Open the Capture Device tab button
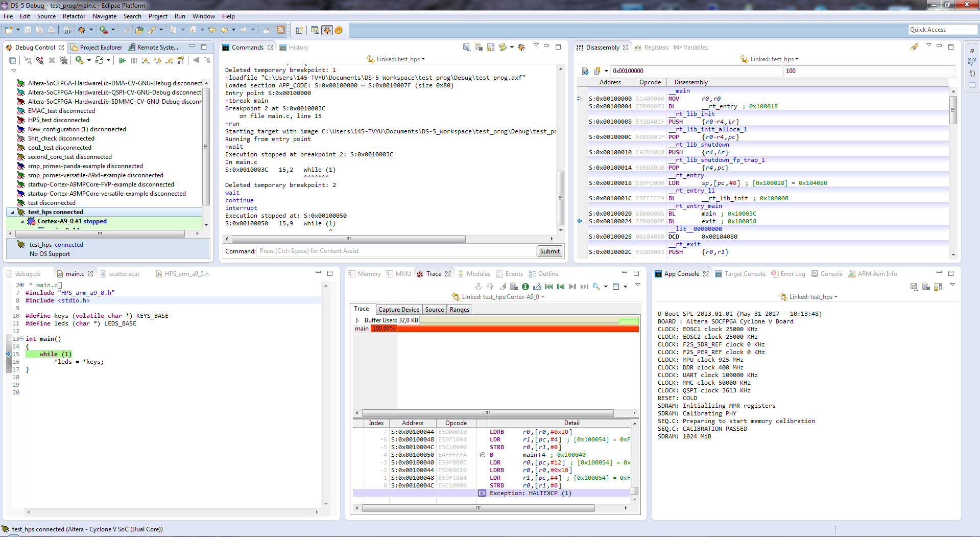 coord(398,310)
